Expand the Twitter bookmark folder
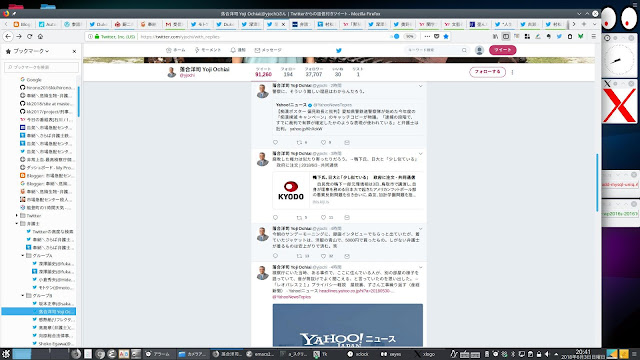Image resolution: width=640 pixels, height=360 pixels. [x=17, y=215]
